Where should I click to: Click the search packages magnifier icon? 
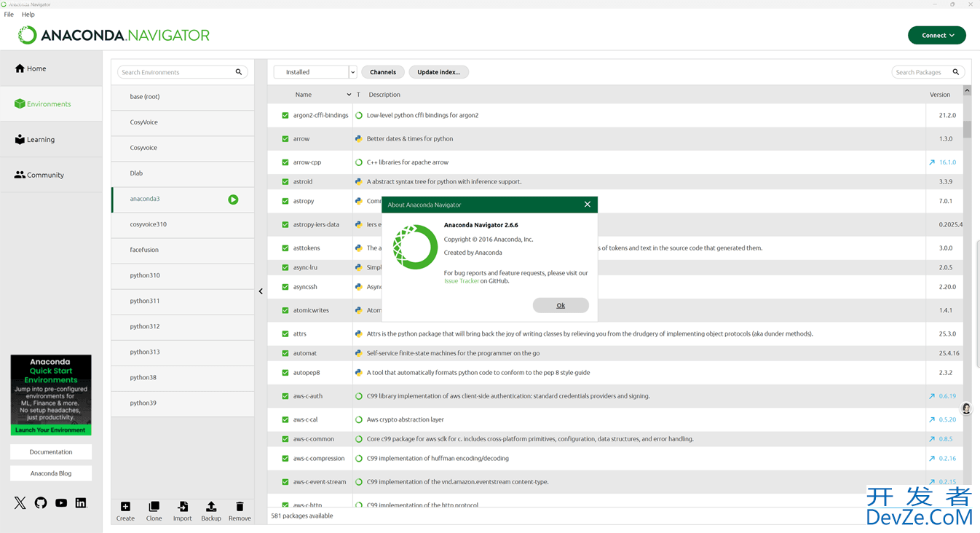(956, 72)
